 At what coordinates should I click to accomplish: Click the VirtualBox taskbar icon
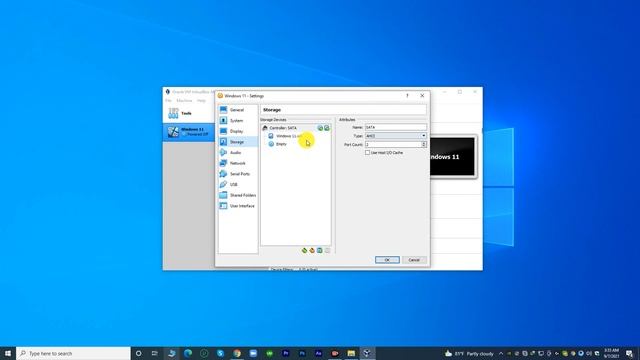(x=367, y=353)
